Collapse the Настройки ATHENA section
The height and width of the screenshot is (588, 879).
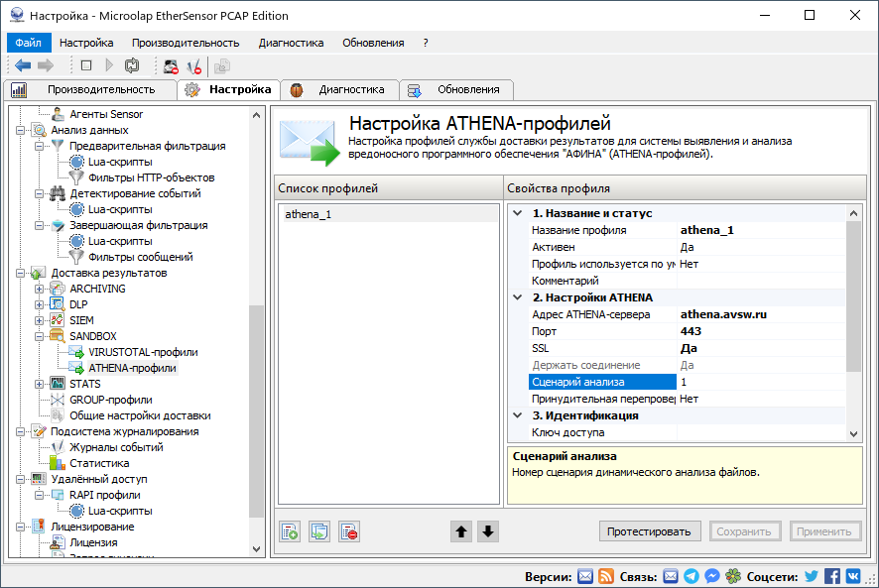(515, 298)
